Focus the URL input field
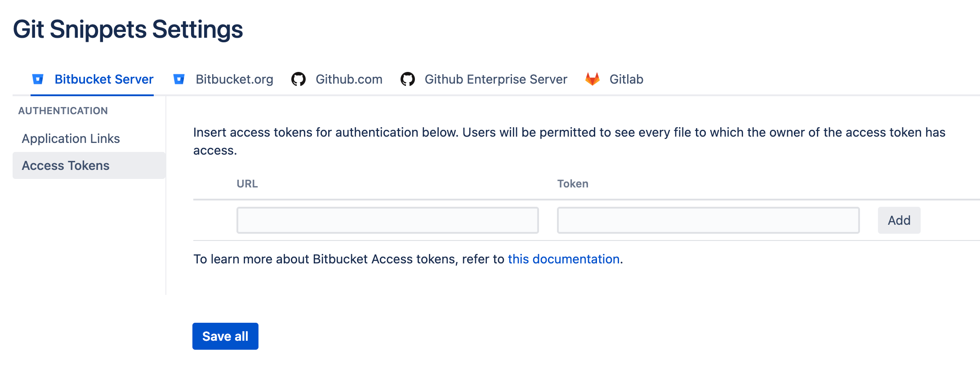 388,220
